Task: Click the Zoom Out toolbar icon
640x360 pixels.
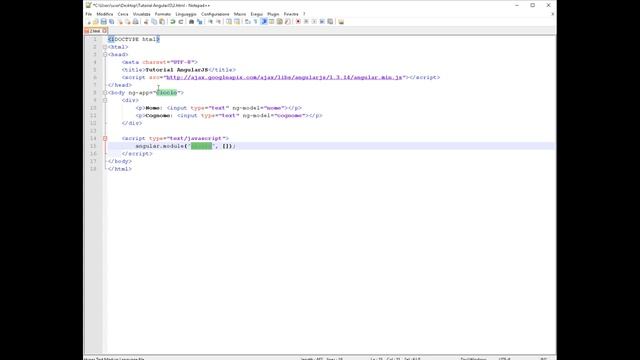Action: tap(219, 22)
